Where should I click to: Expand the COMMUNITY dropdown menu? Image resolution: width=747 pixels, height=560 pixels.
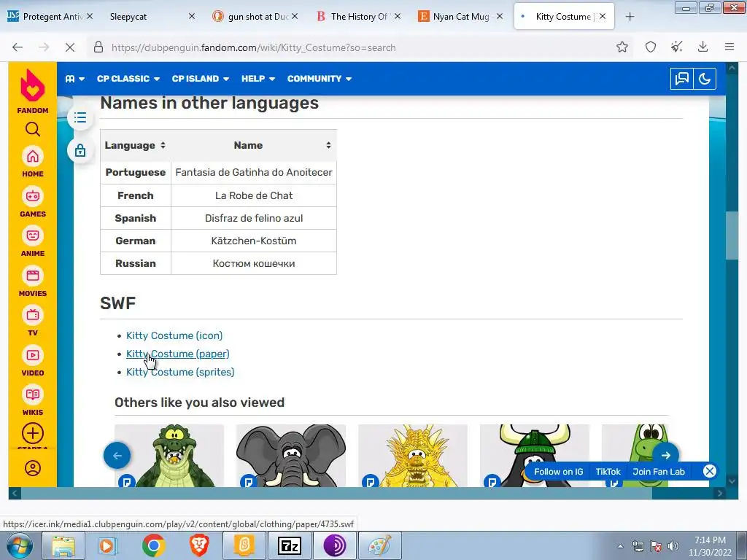coord(320,79)
